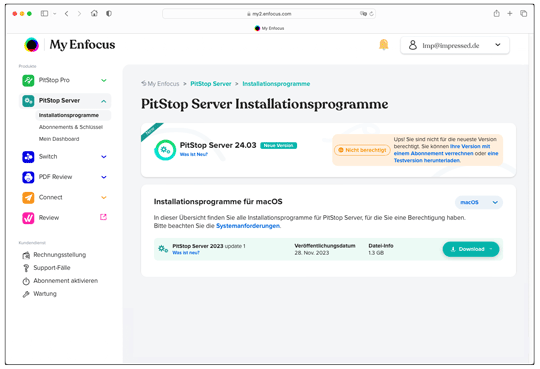Collapse the PitStop Server menu chevron
This screenshot has height=369, width=540.
[x=104, y=101]
